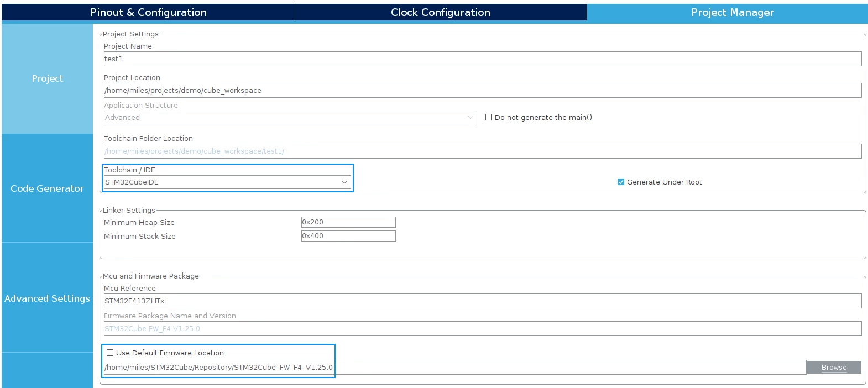Click the Minimum Heap Size label
The width and height of the screenshot is (868, 388).
click(x=139, y=222)
